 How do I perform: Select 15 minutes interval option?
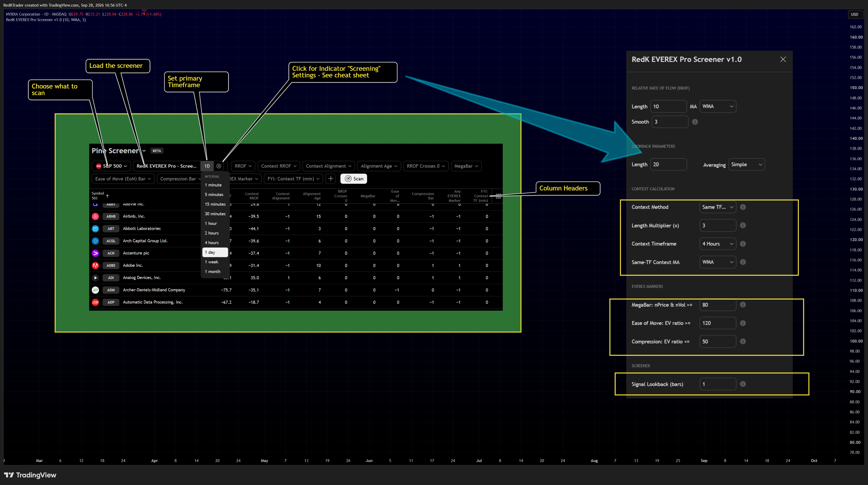coord(215,204)
